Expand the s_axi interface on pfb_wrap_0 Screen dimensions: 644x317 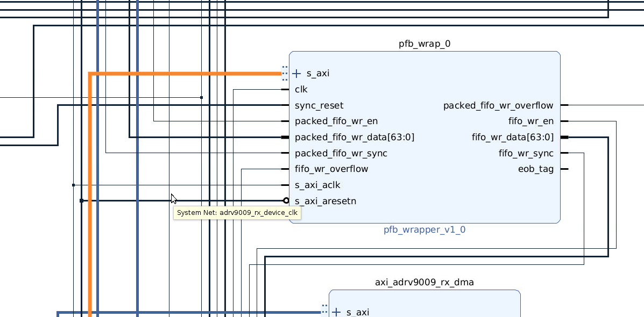[x=296, y=74]
